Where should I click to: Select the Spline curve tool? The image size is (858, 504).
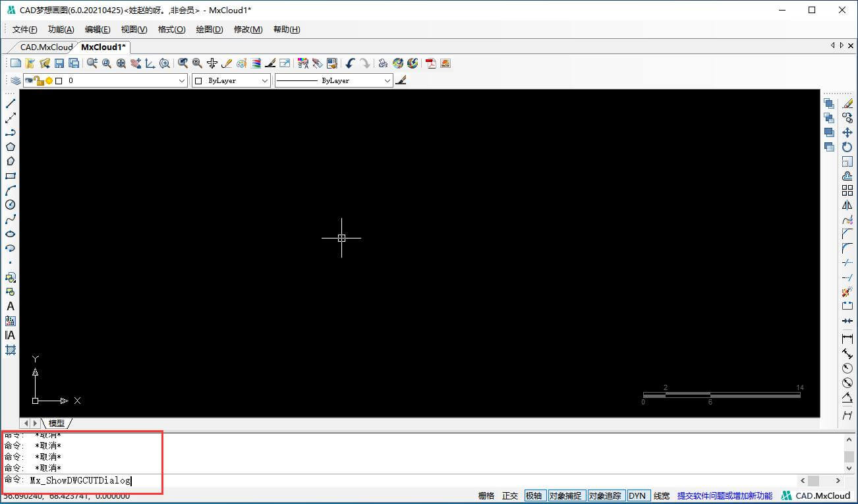tap(11, 219)
